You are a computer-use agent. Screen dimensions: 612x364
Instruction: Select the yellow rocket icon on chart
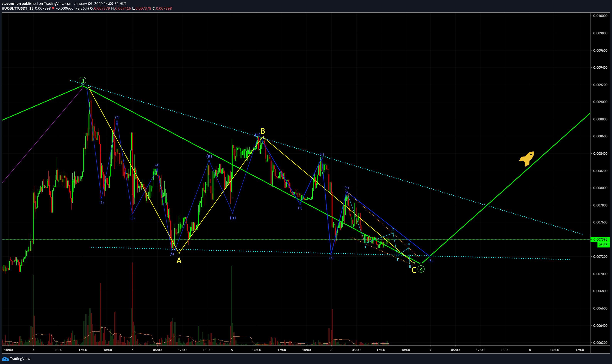(x=527, y=159)
